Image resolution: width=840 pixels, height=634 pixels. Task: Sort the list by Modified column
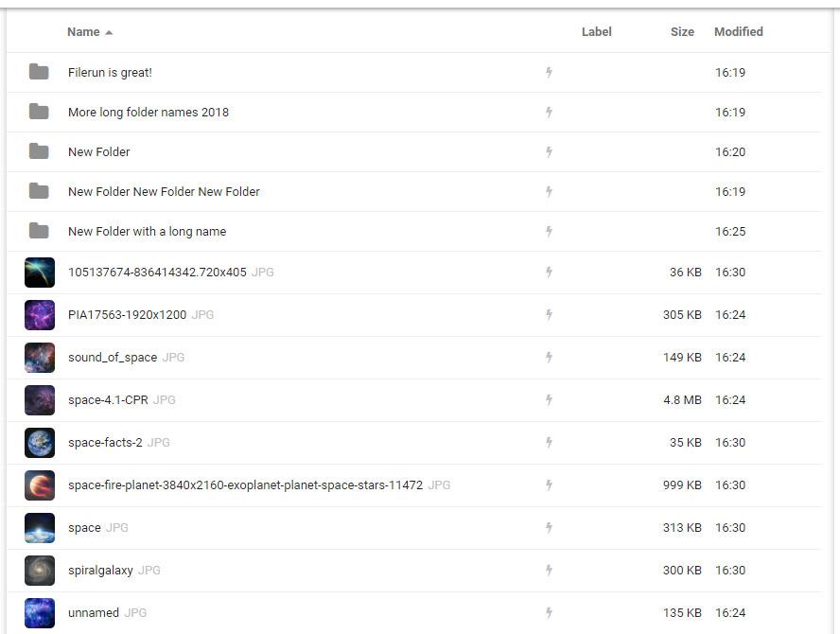738,31
